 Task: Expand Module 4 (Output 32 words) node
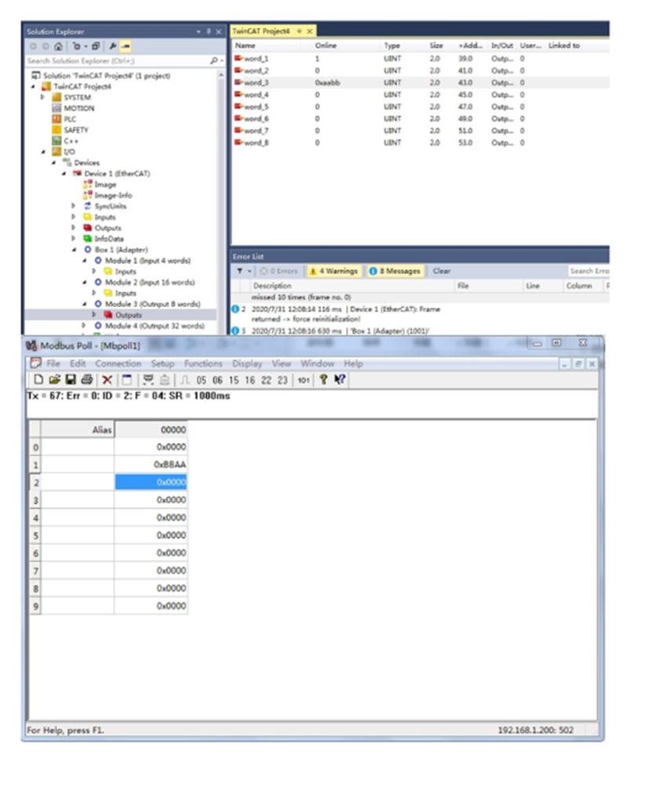click(x=84, y=326)
